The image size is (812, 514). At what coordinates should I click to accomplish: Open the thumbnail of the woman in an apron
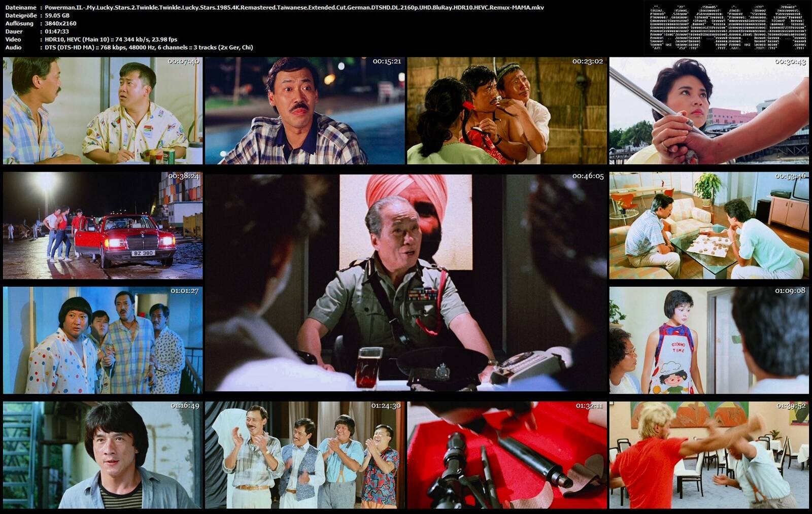709,340
